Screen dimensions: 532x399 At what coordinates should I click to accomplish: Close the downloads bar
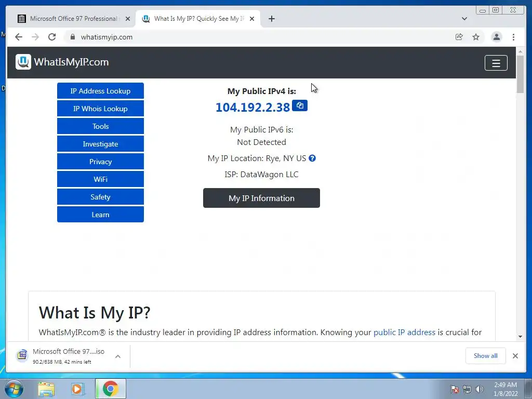click(x=515, y=355)
